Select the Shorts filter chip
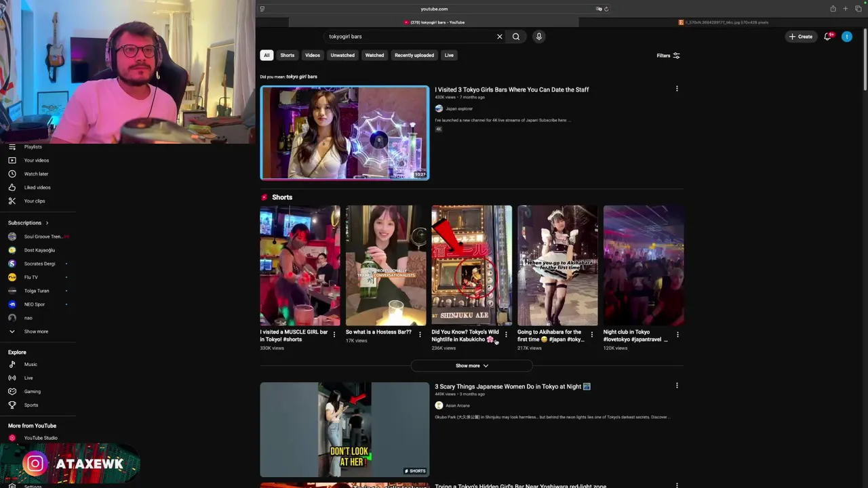868x488 pixels. click(288, 56)
